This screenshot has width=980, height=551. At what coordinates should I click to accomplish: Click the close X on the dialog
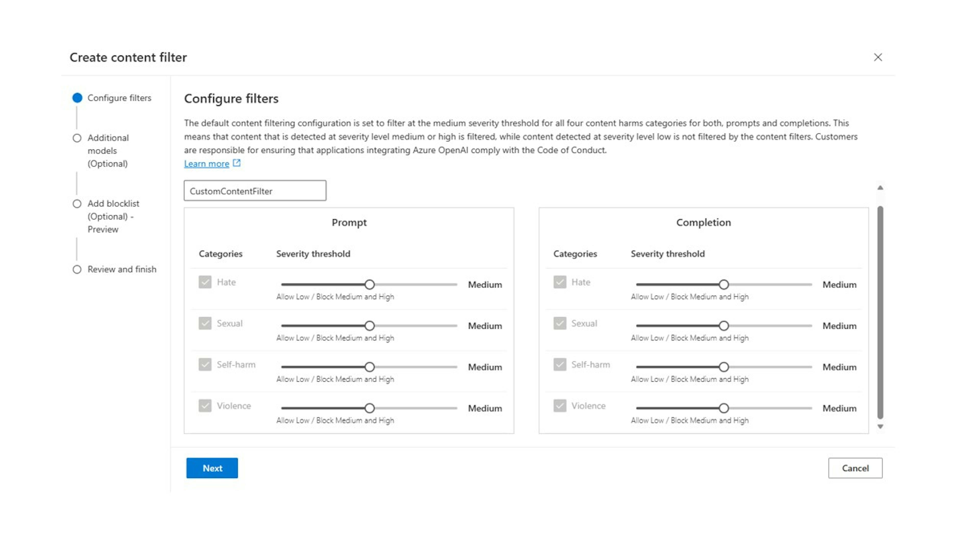(878, 57)
